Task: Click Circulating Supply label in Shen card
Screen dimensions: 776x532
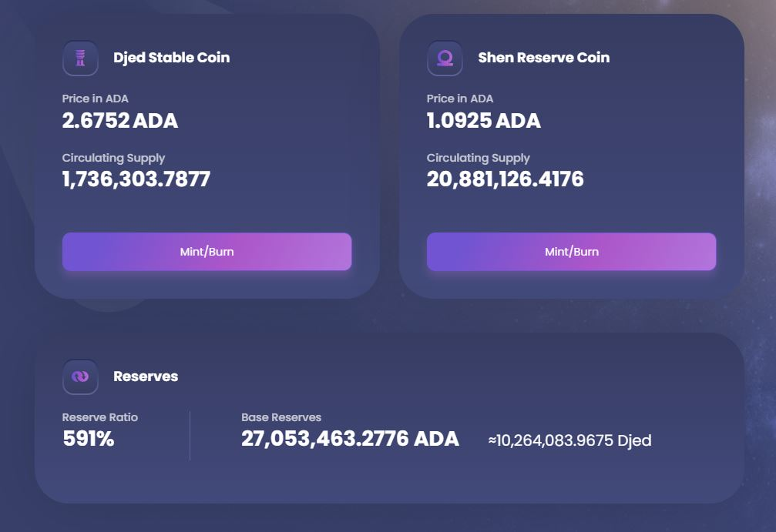Action: (x=479, y=158)
